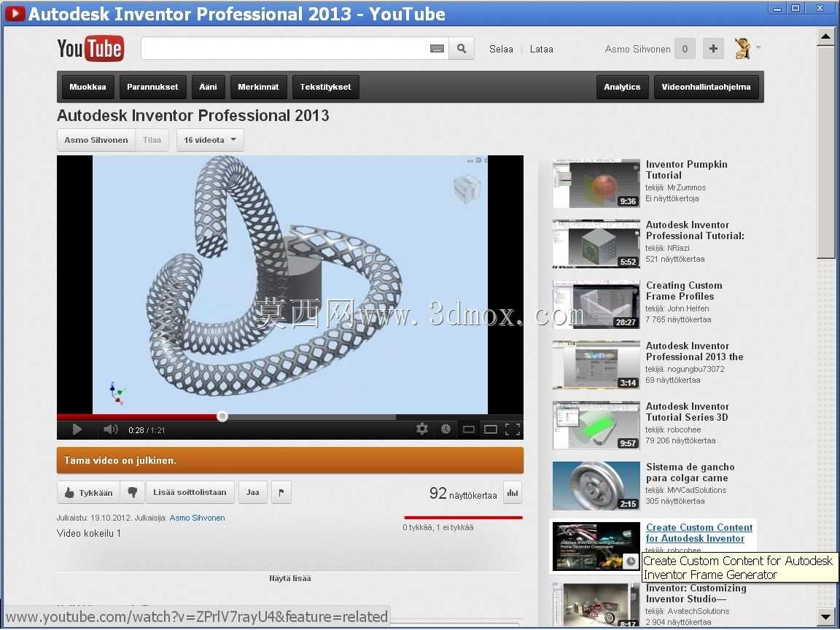The height and width of the screenshot is (630, 840).
Task: Switch to the large player size
Action: pos(490,429)
